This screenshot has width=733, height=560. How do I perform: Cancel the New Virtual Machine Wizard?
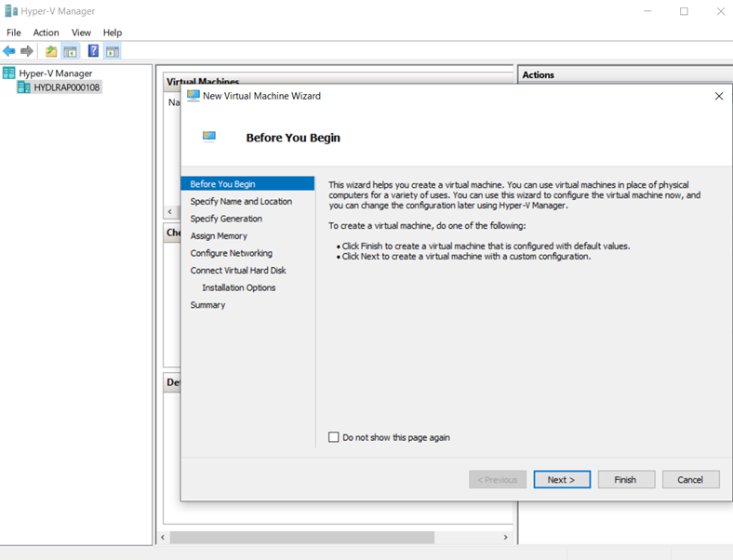690,479
